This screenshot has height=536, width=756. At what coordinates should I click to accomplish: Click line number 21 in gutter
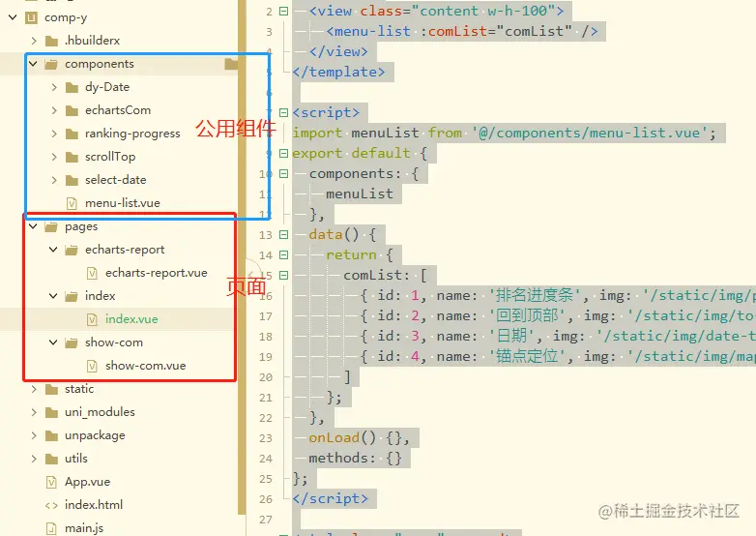click(266, 398)
